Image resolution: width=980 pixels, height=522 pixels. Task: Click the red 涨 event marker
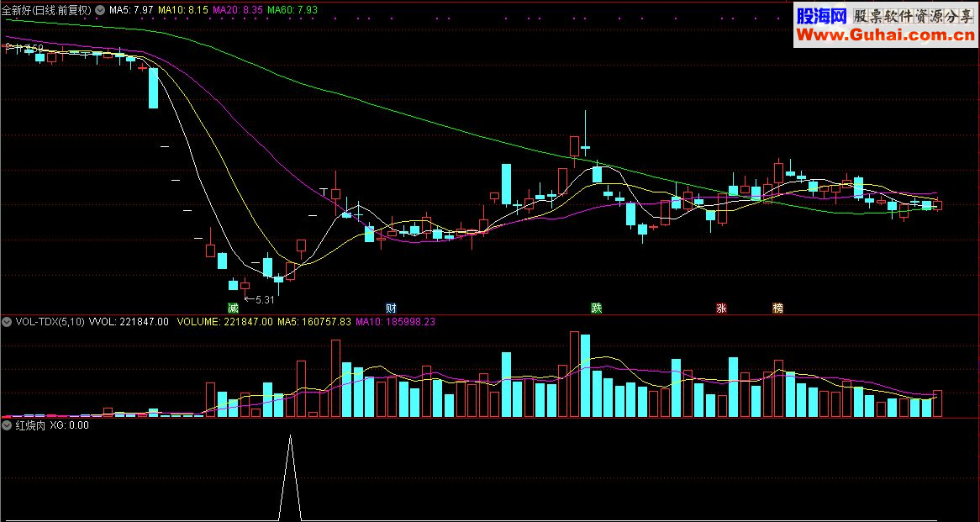coord(721,308)
